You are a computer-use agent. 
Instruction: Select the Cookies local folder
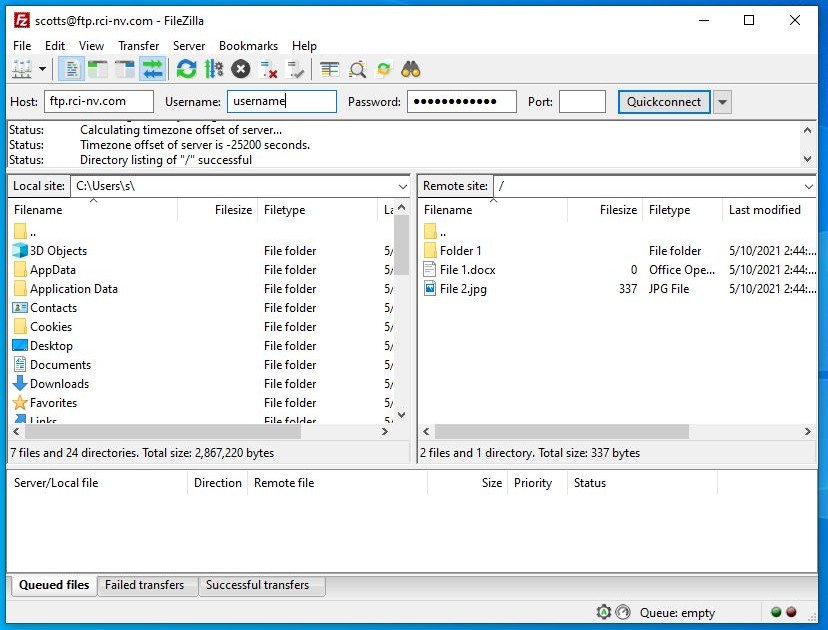pos(51,327)
